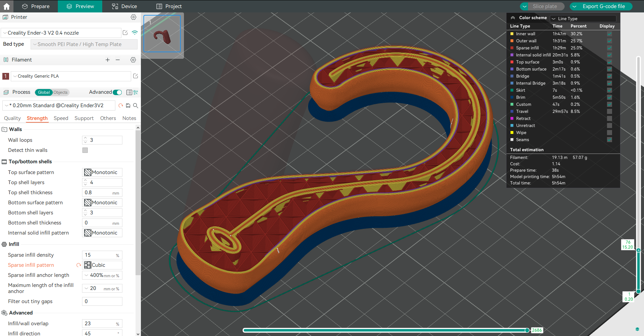The width and height of the screenshot is (644, 336).
Task: Toggle Retract display checkbox
Action: [x=609, y=119]
